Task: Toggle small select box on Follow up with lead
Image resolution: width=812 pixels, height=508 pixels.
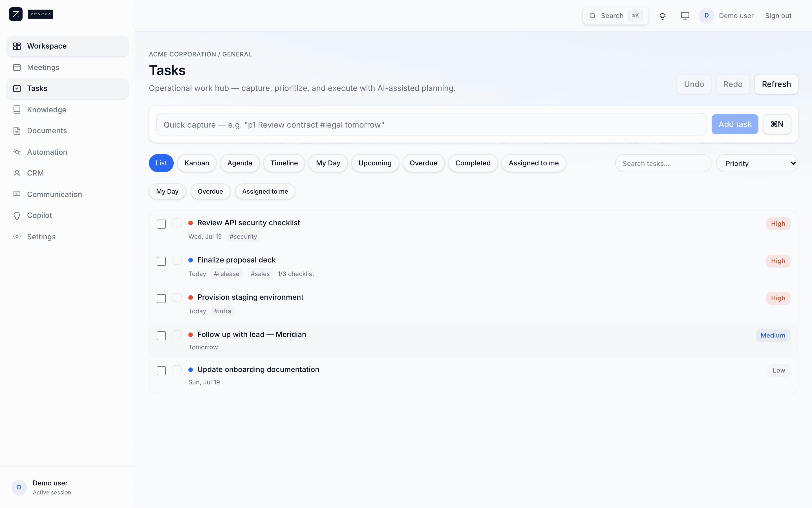Action: (177, 335)
